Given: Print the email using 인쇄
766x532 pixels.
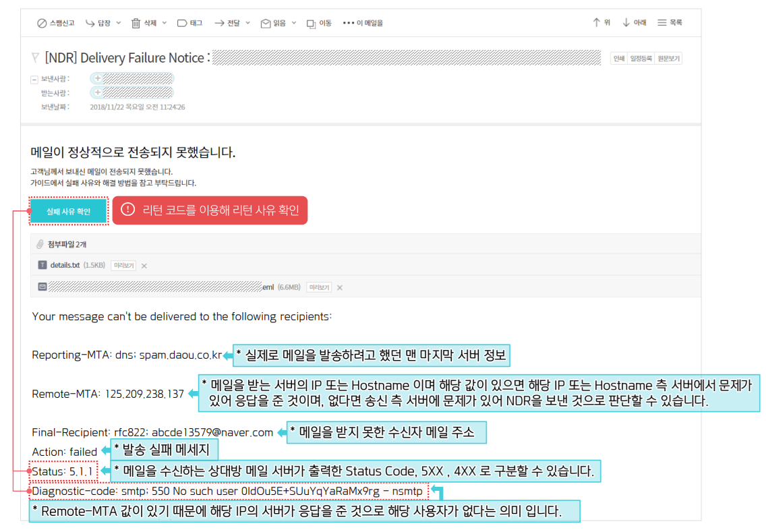Looking at the screenshot, I should coord(619,58).
